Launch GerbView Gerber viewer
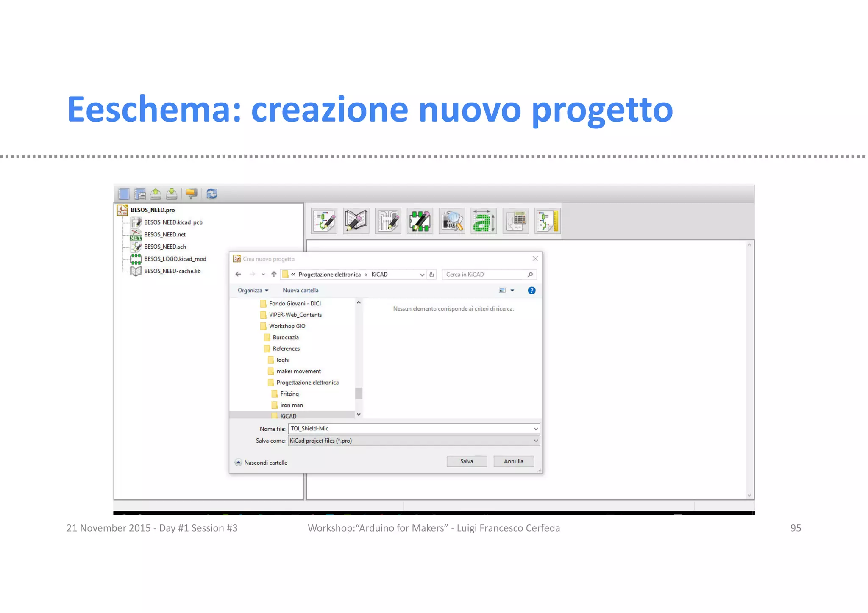This screenshot has width=868, height=613. (x=452, y=221)
